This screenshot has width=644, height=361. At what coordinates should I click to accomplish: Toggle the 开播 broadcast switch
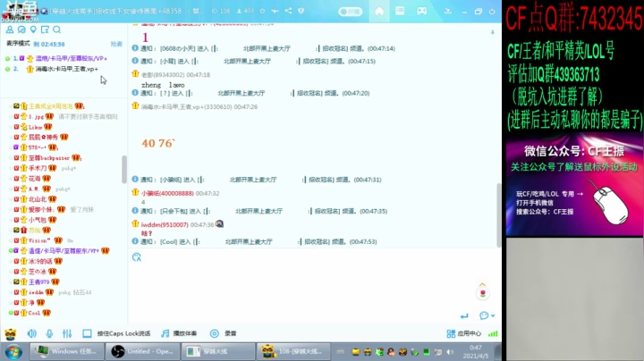click(x=351, y=12)
